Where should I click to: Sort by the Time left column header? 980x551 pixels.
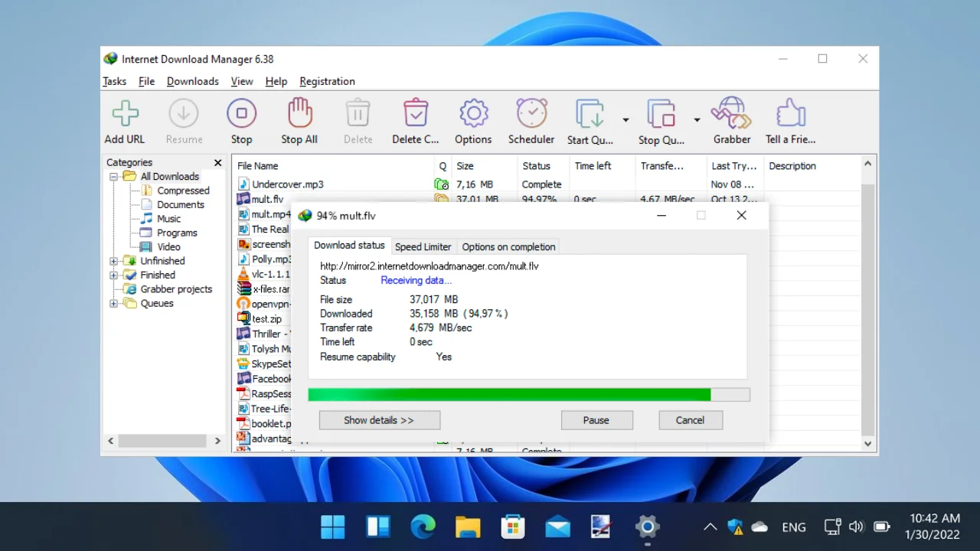click(603, 166)
